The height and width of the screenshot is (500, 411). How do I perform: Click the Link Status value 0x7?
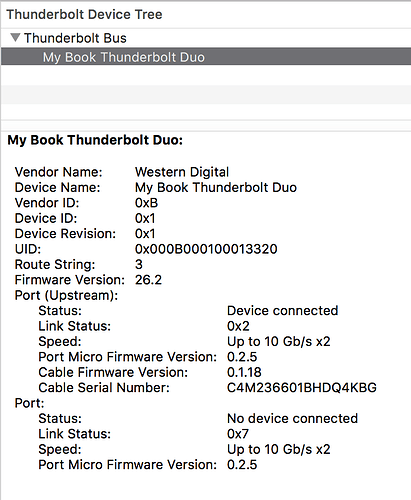click(x=238, y=434)
